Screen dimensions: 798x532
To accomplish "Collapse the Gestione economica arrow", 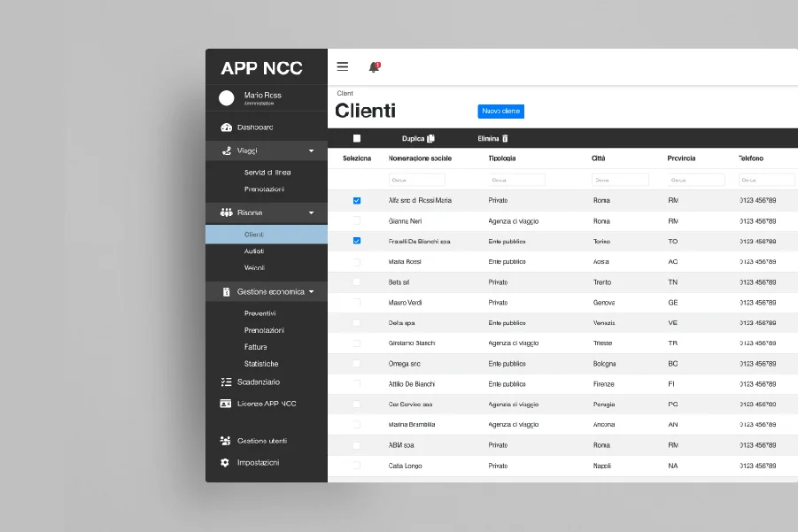I will coord(311,291).
